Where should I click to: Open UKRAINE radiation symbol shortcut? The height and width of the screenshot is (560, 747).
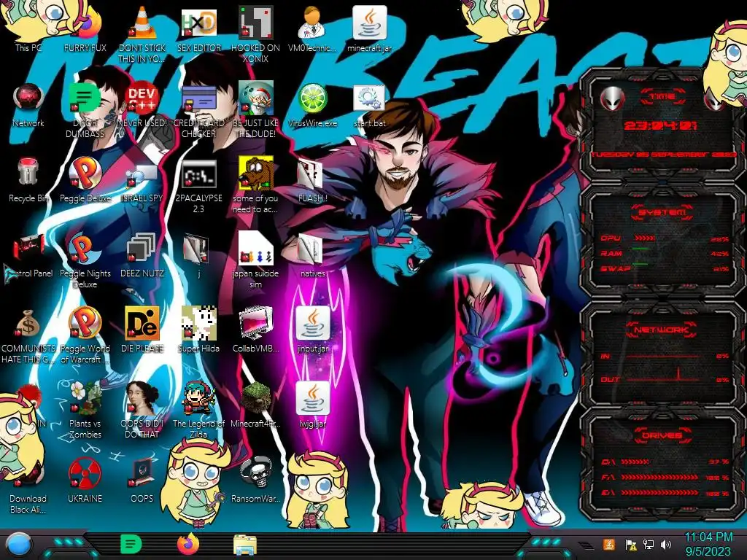click(85, 480)
